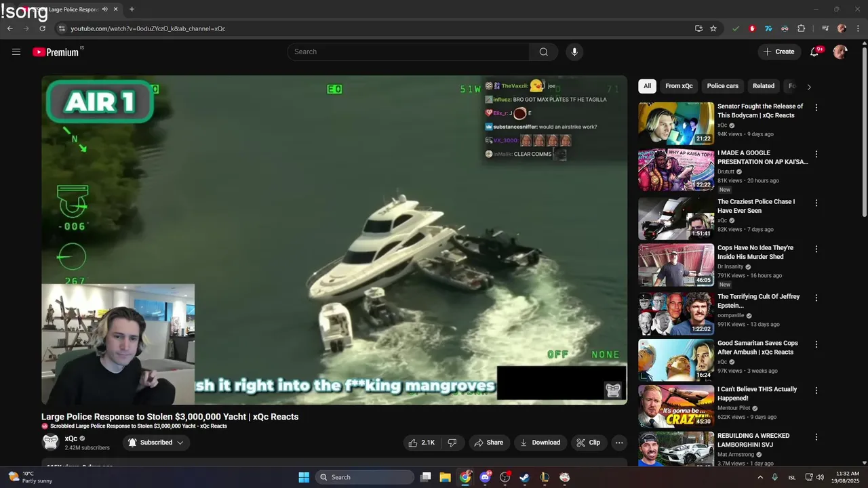Open the Chrome extensions puzzle icon
The height and width of the screenshot is (488, 868).
(801, 28)
